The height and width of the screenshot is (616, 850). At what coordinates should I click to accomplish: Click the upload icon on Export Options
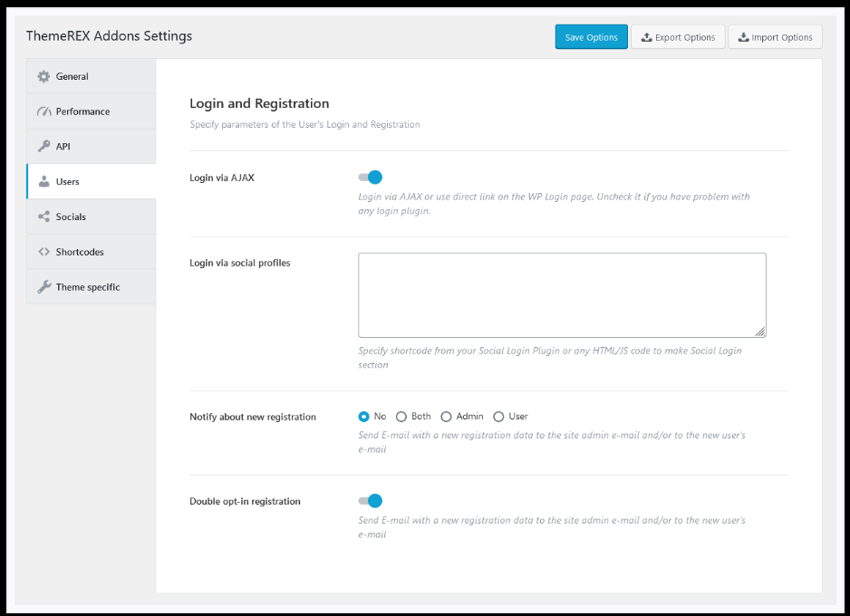(x=647, y=37)
